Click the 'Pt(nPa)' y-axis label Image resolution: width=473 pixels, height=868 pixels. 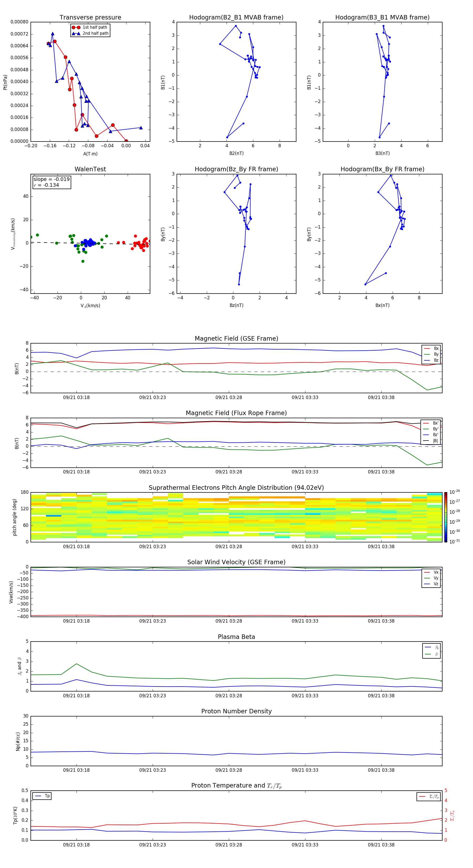5,82
